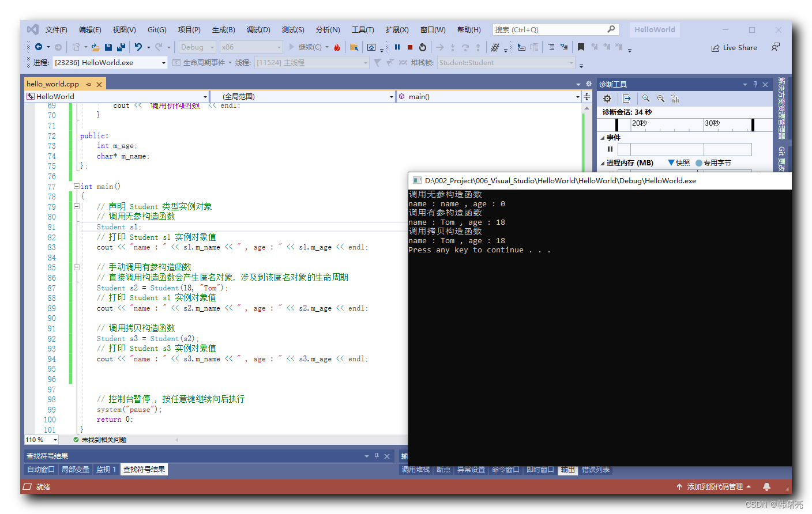This screenshot has height=514, width=812.
Task: Click the breakpoint hatch-lines toolbar icon
Action: [495, 47]
